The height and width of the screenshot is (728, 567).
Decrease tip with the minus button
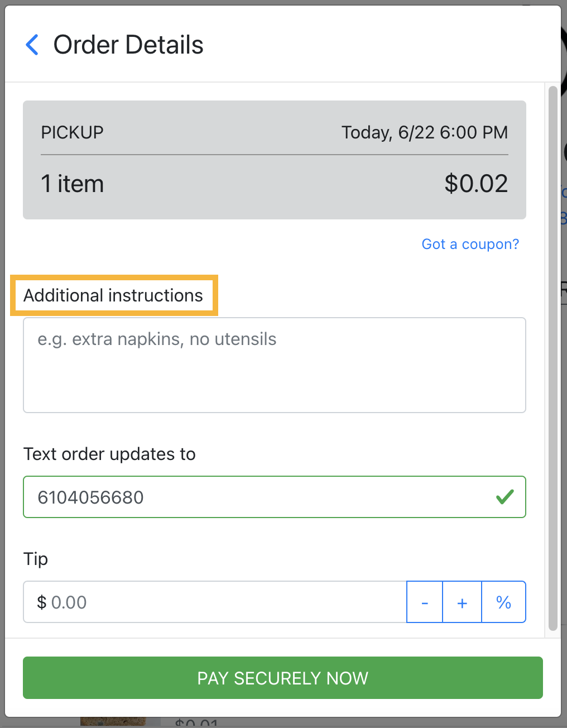(x=425, y=602)
